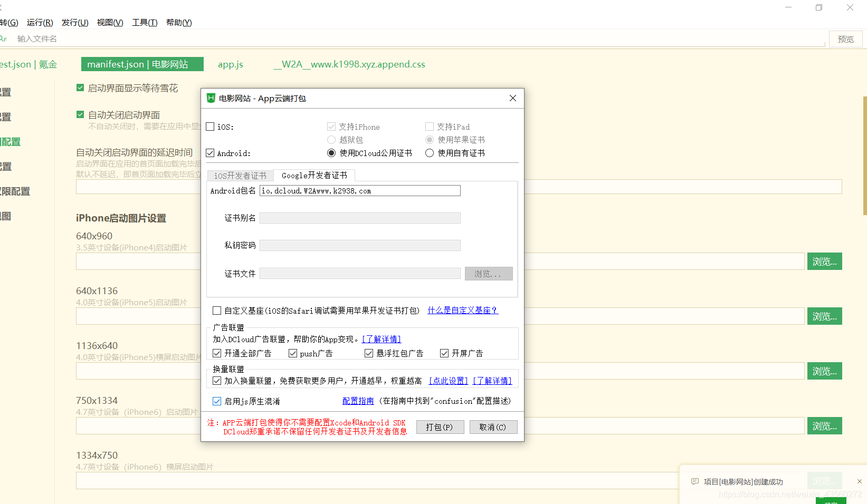Image resolution: width=867 pixels, height=504 pixels.
Task: Click the 640x960 image path field
Action: 440,261
